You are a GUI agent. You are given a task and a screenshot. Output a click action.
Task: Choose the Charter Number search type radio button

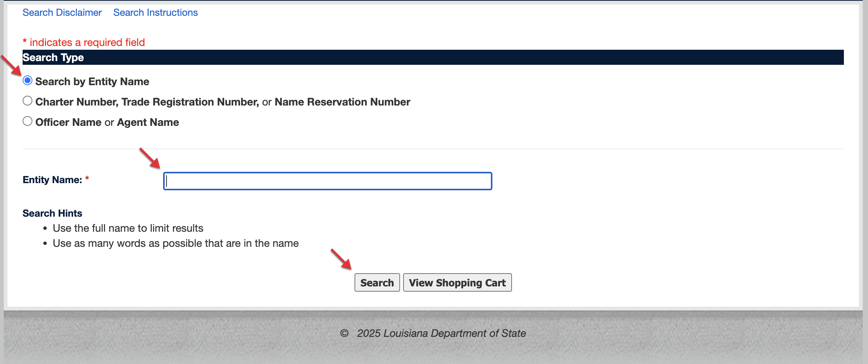(28, 101)
